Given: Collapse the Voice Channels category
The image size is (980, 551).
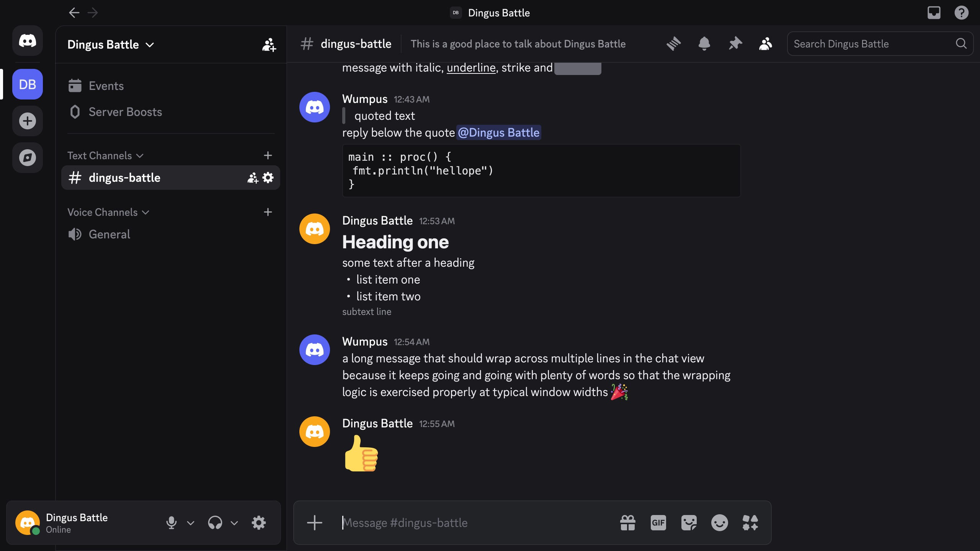Looking at the screenshot, I should tap(108, 212).
